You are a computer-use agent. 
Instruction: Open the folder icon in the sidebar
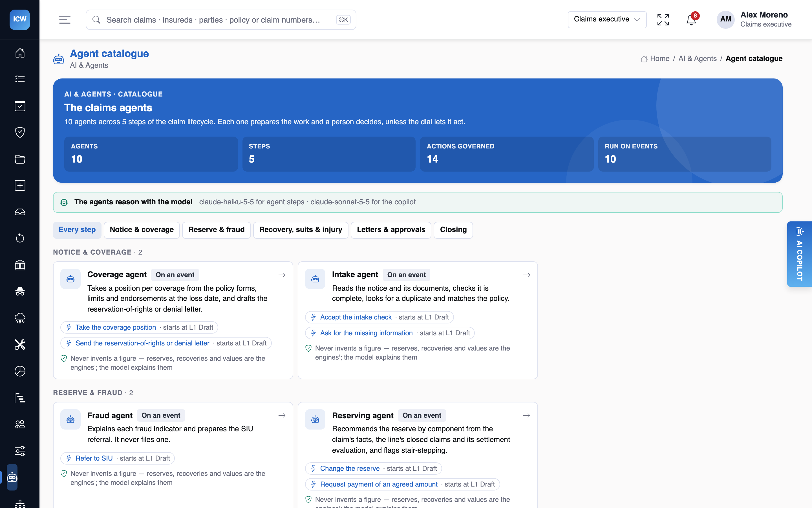tap(20, 159)
